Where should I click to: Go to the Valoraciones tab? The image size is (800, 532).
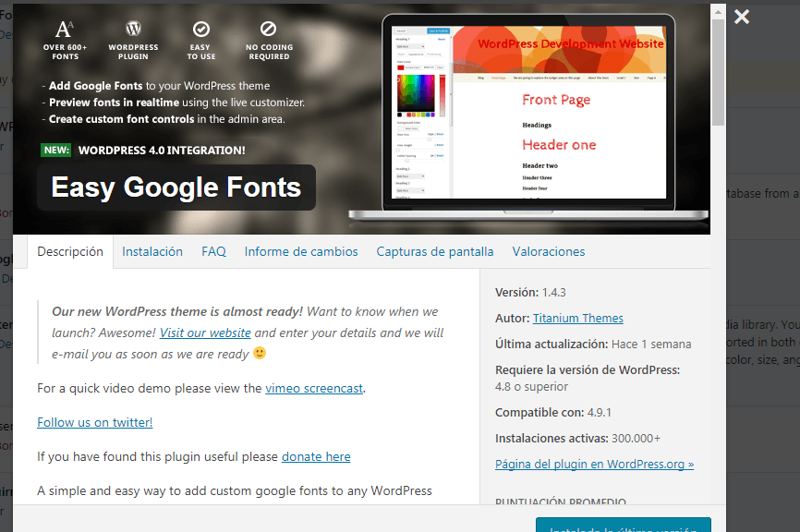point(549,251)
